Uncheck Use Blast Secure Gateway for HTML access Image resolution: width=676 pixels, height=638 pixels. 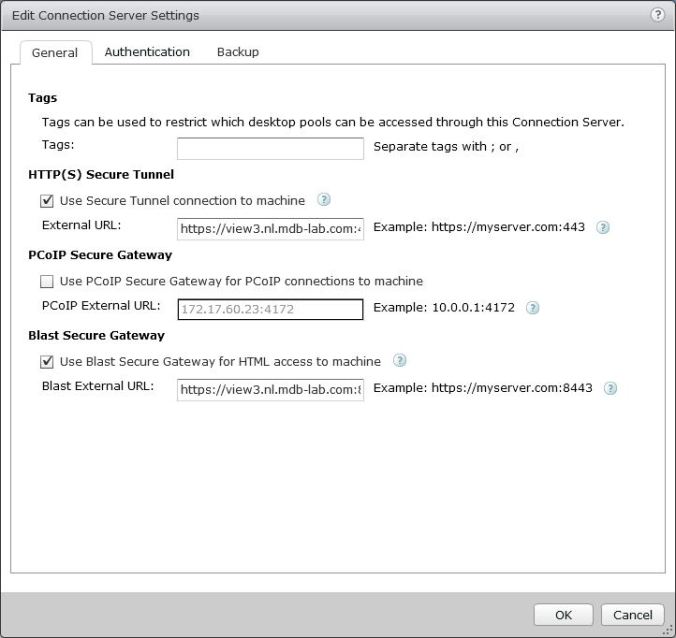point(47,362)
